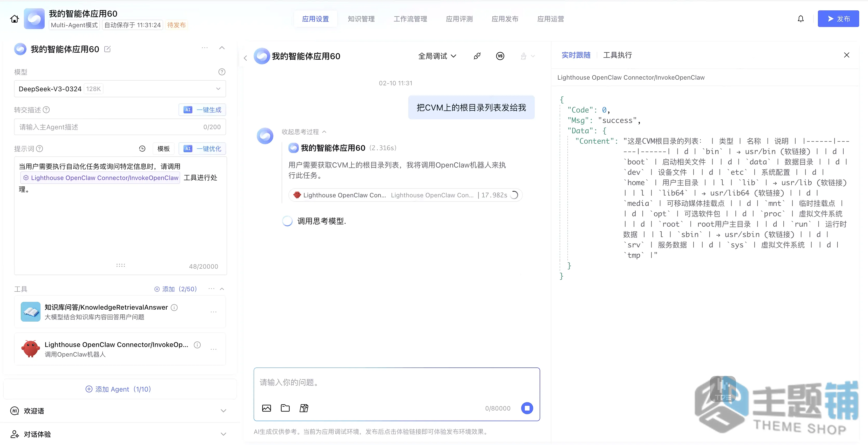868x445 pixels.
Task: Add a tool via 添加 (2/50)
Action: pos(175,289)
